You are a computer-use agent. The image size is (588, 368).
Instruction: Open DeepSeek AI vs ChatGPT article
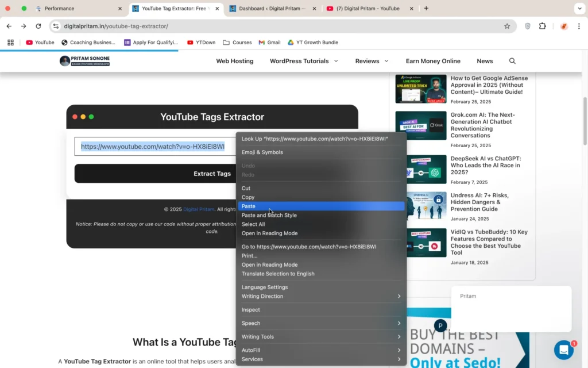(x=486, y=165)
